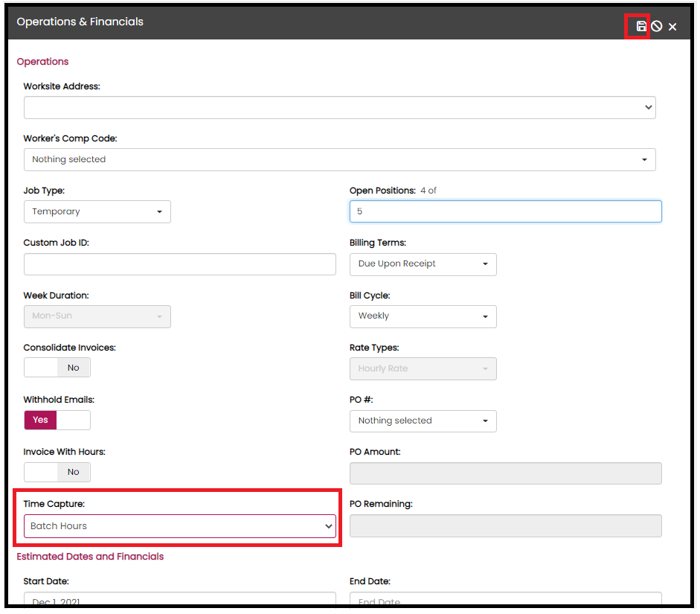The width and height of the screenshot is (700, 614).
Task: Click the cancel (circle-slash) icon
Action: [x=656, y=26]
